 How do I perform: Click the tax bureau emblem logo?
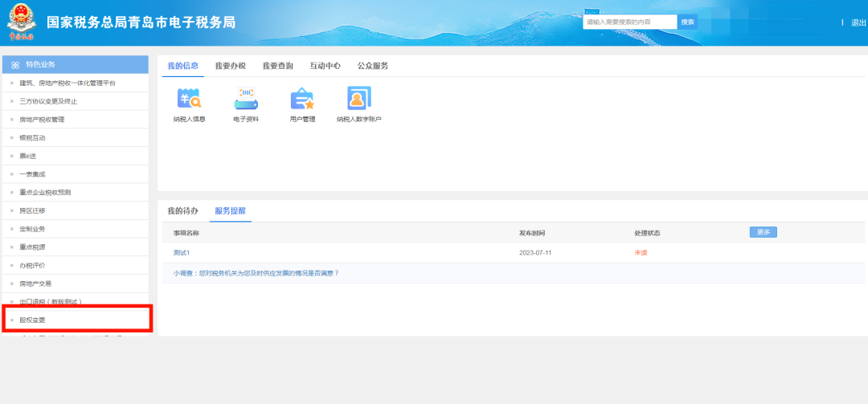[x=21, y=22]
